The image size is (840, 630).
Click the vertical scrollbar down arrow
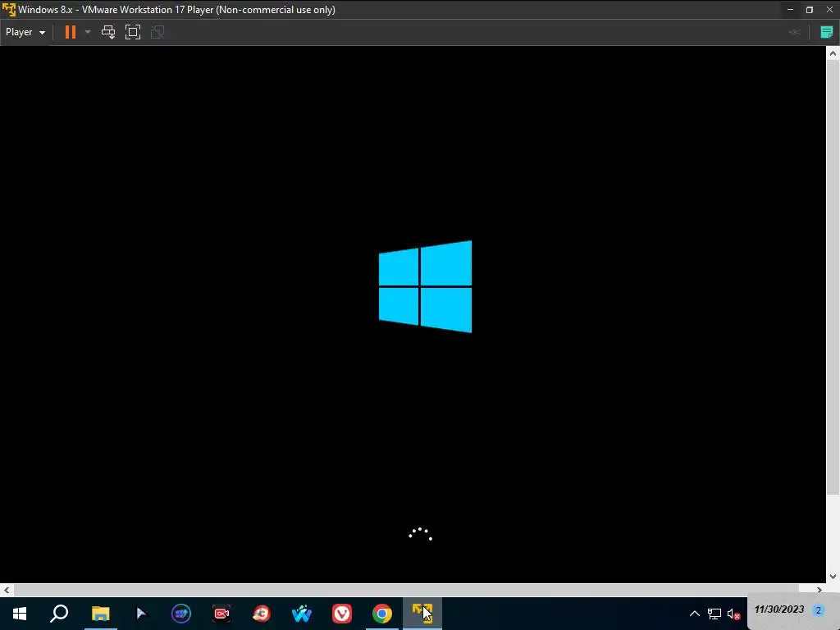coord(833,577)
